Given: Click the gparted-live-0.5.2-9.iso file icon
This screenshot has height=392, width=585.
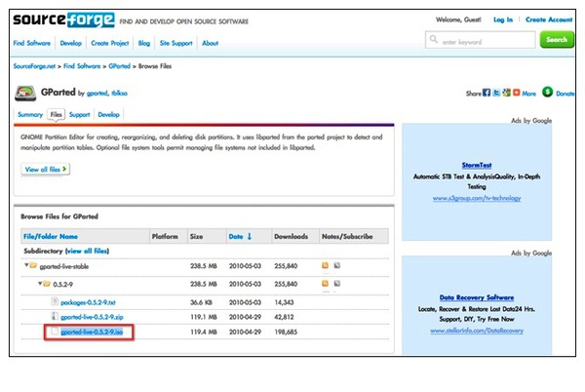Looking at the screenshot, I should [55, 332].
